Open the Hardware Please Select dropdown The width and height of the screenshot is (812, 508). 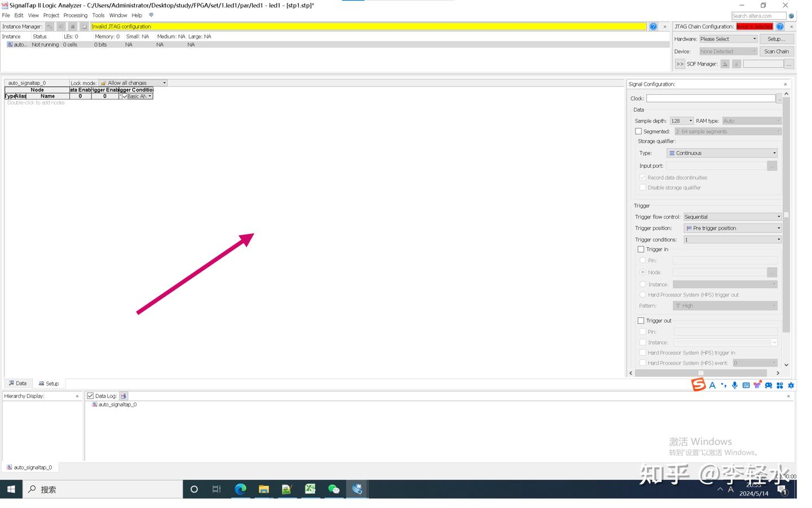coord(728,39)
